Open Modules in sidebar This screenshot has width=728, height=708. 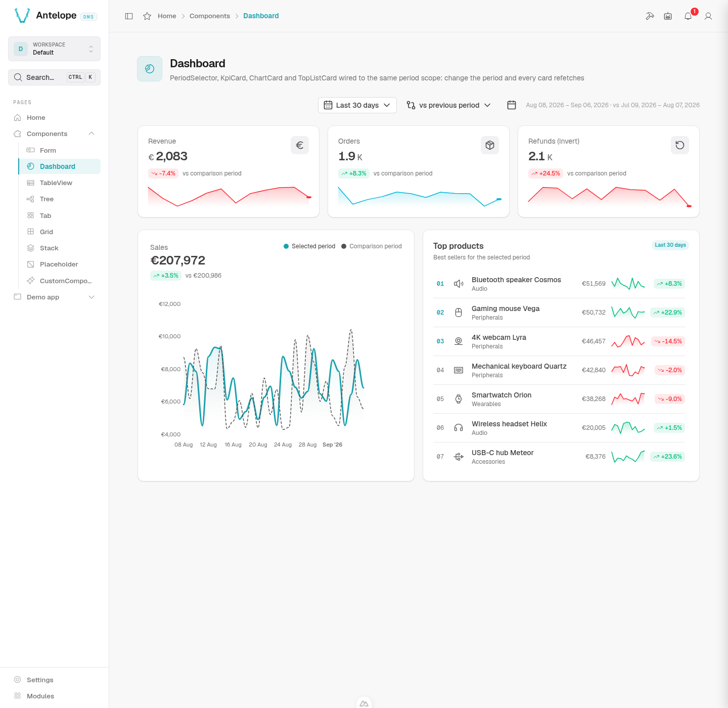tap(54, 696)
